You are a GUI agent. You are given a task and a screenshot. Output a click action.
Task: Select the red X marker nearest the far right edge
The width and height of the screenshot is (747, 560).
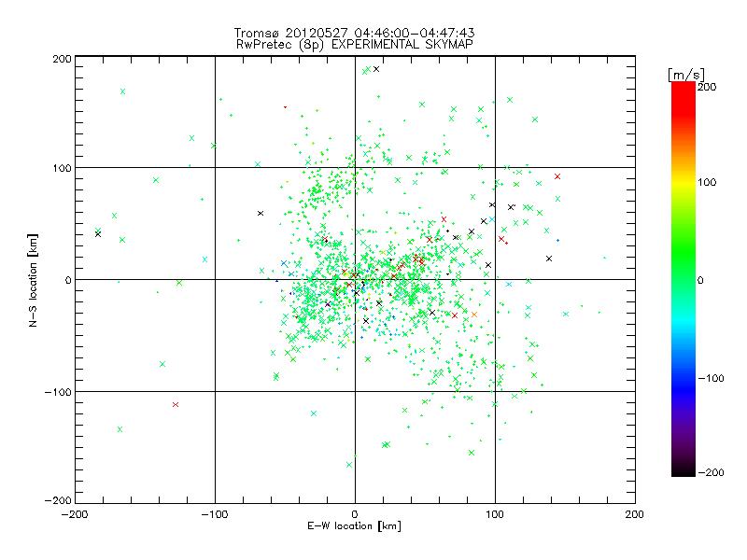557,176
